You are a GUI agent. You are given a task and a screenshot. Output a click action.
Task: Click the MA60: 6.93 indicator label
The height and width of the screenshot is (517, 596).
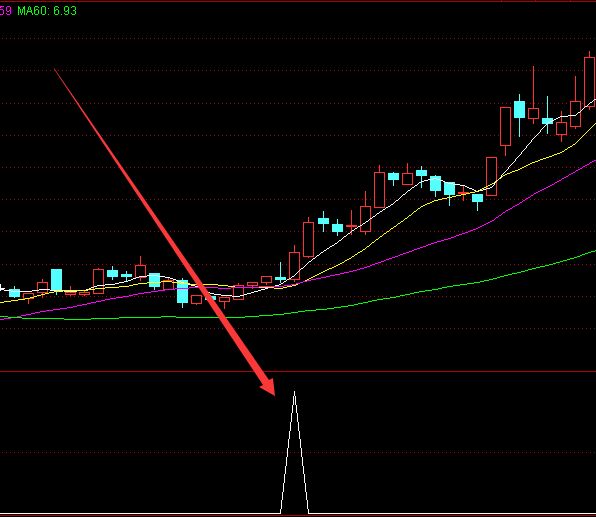pyautogui.click(x=47, y=11)
